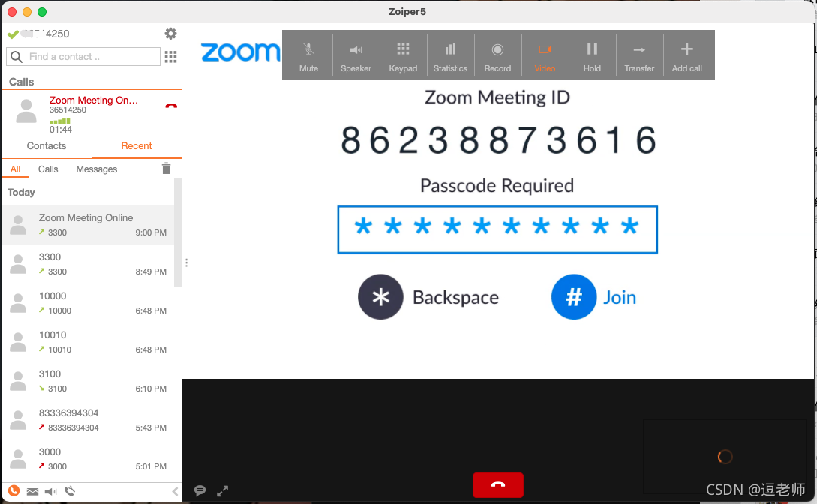Open the 83336394304 call entry
The image size is (817, 504).
(89, 420)
